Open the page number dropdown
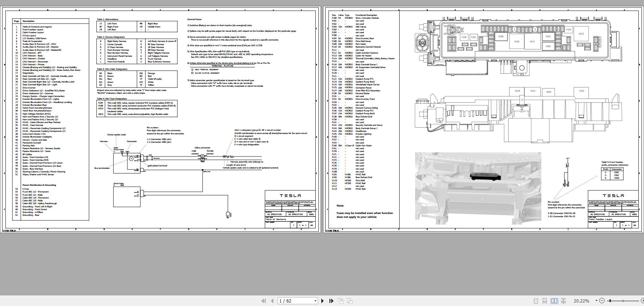Viewport: 644px width, 306px height. (315, 301)
